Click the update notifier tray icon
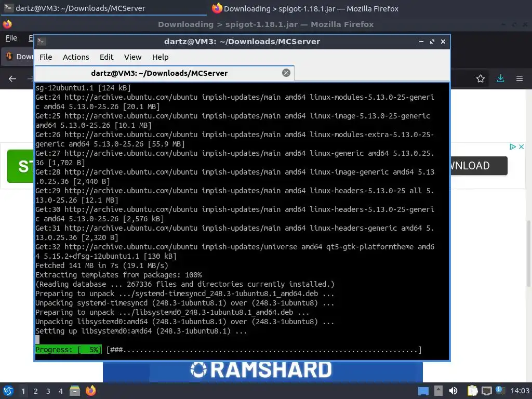The width and height of the screenshot is (532, 399). click(500, 390)
